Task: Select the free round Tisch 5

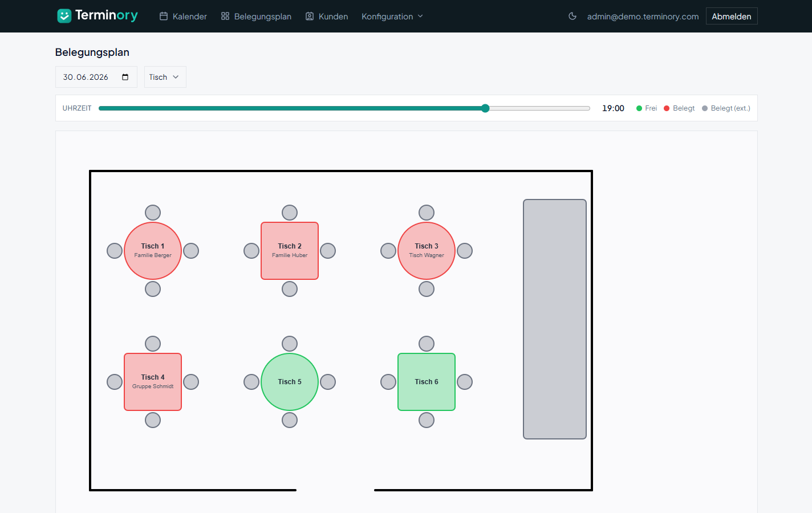Action: pos(290,382)
